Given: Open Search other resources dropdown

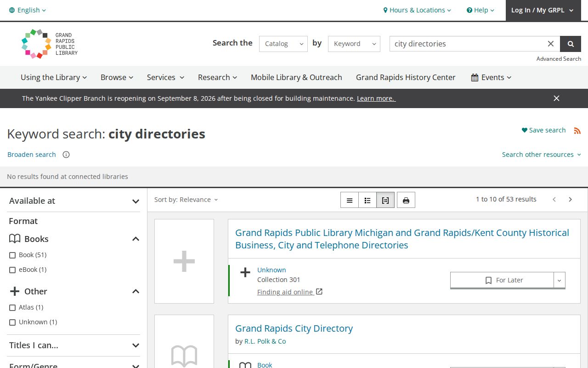Looking at the screenshot, I should coord(542,155).
